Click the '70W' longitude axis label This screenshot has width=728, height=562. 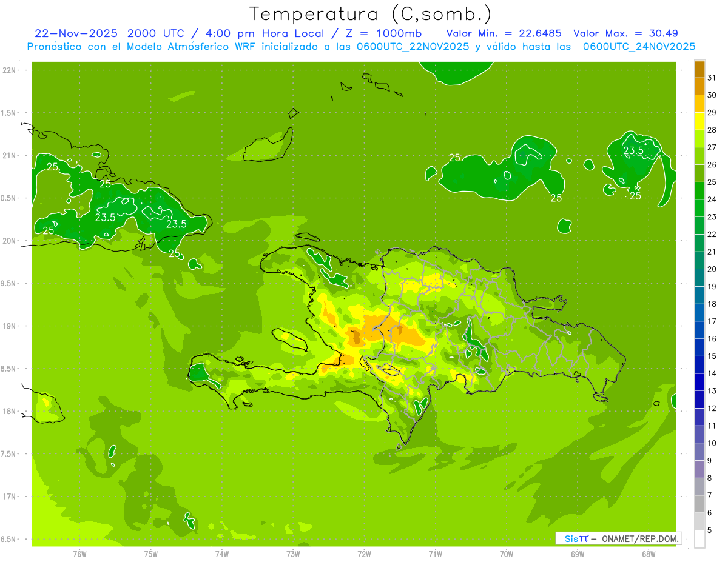[507, 554]
